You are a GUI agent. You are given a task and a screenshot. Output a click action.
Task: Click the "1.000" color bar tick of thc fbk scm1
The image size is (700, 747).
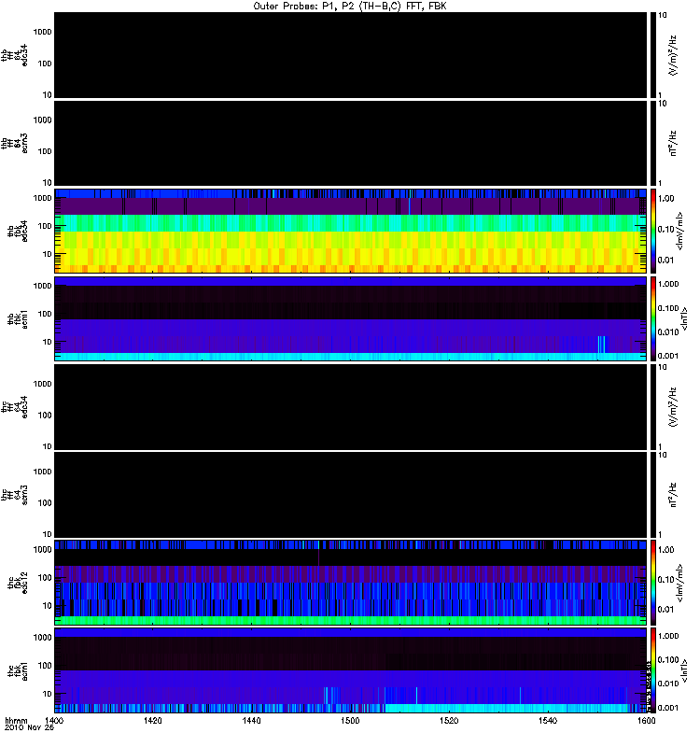[668, 636]
